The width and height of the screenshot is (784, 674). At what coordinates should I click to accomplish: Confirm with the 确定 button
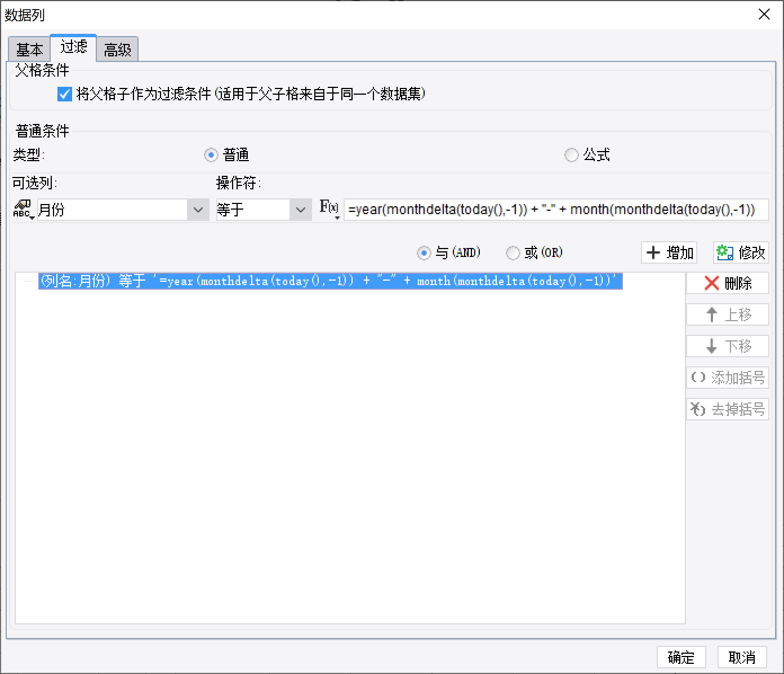[x=681, y=657]
